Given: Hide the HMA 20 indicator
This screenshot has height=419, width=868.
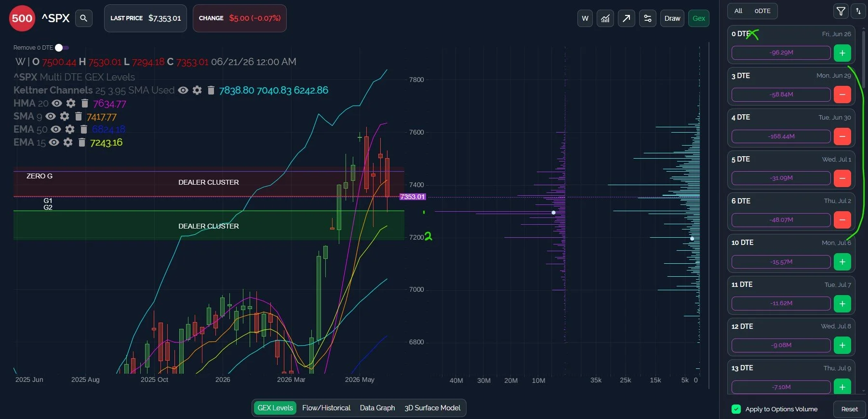Looking at the screenshot, I should pos(57,103).
